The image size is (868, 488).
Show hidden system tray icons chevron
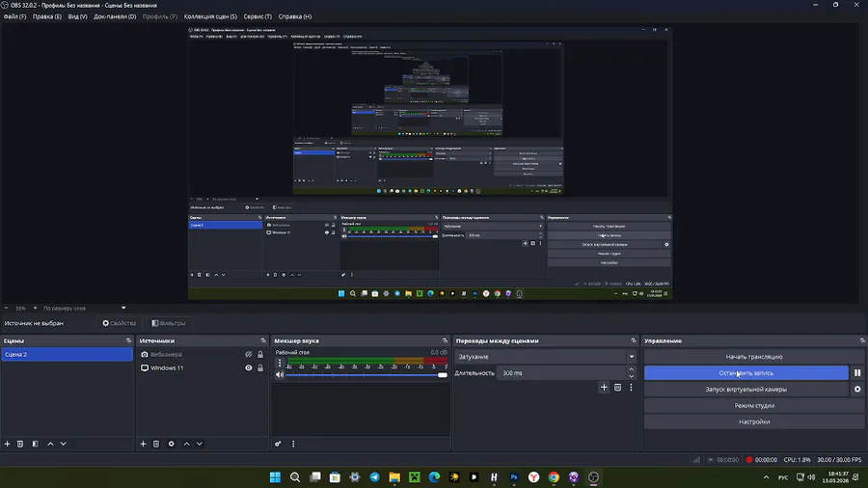766,477
